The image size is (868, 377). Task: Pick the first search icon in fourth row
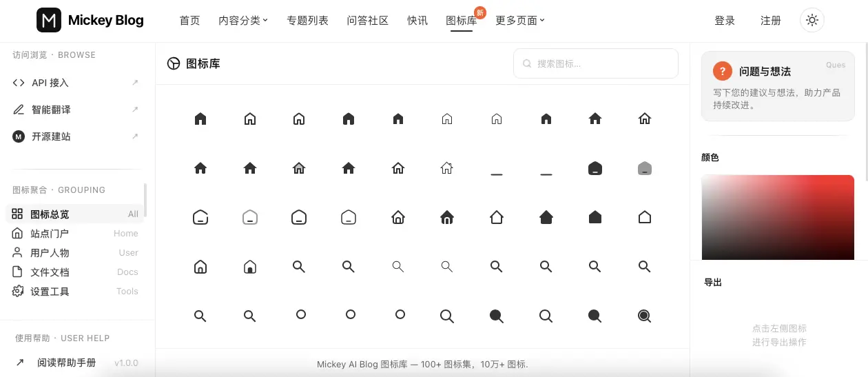pyautogui.click(x=299, y=266)
